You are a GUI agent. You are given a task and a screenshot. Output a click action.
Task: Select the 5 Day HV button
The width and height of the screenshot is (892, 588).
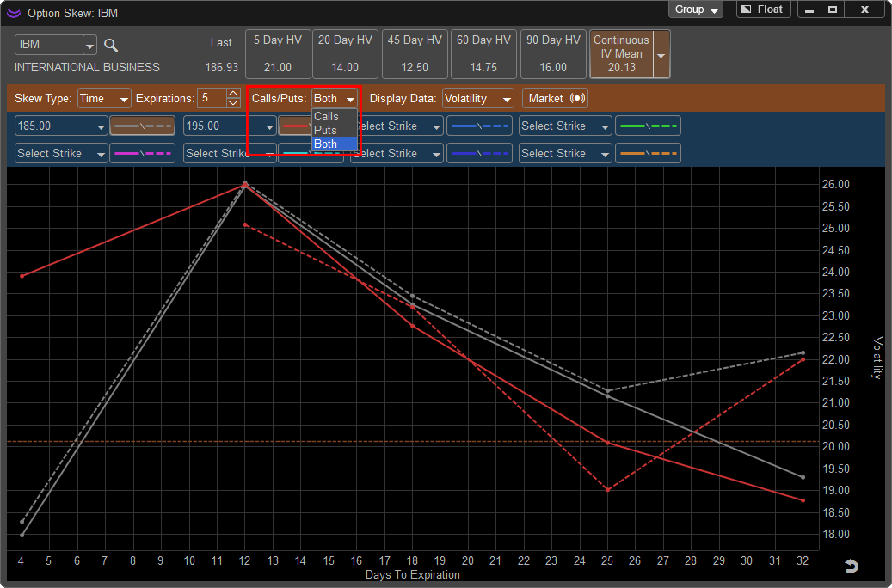coord(278,54)
